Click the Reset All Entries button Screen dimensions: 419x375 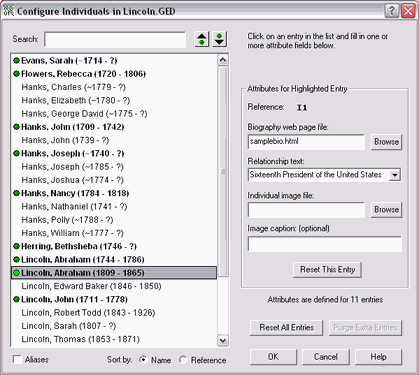[286, 328]
